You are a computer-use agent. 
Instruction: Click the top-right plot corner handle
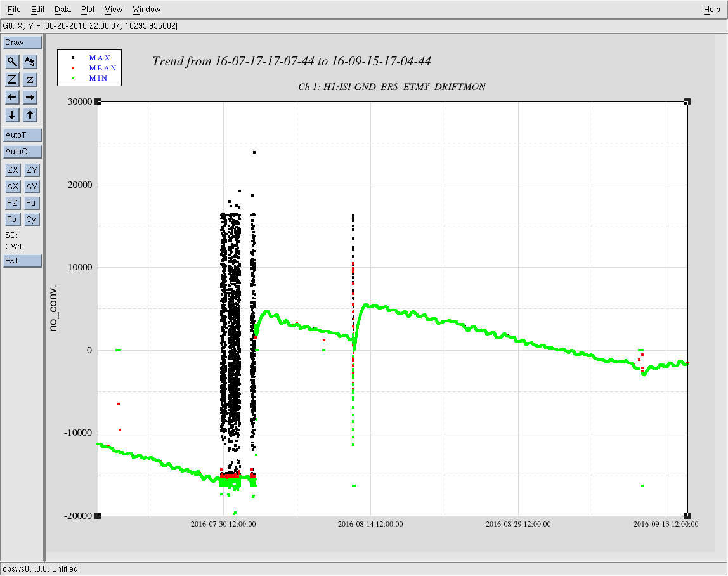[x=687, y=101]
